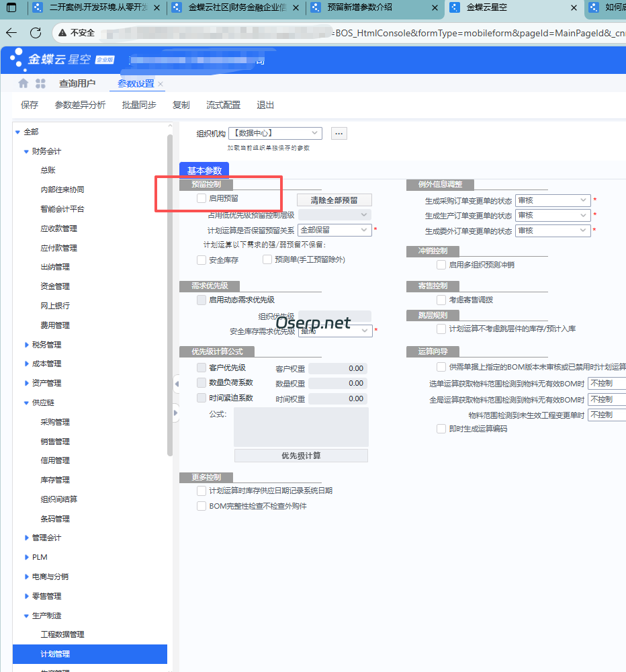Click the 清除全部预留 button
Screen dimensions: 626x672
click(x=333, y=200)
